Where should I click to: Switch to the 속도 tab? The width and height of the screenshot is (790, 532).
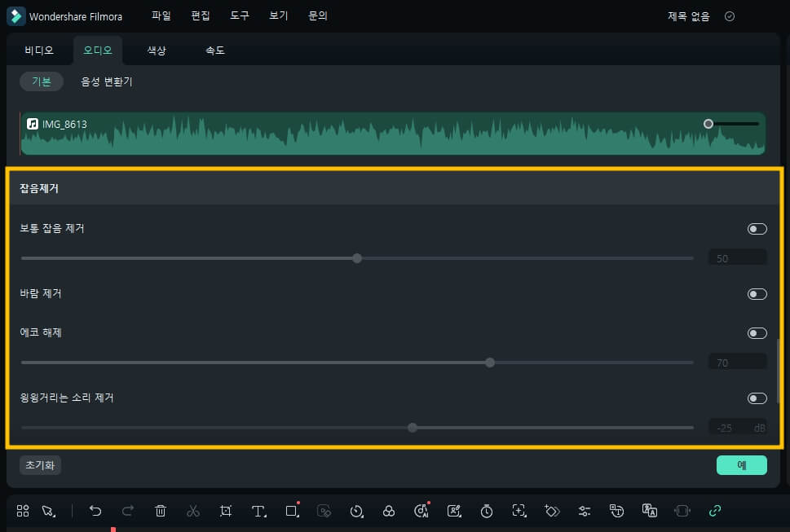click(x=215, y=51)
